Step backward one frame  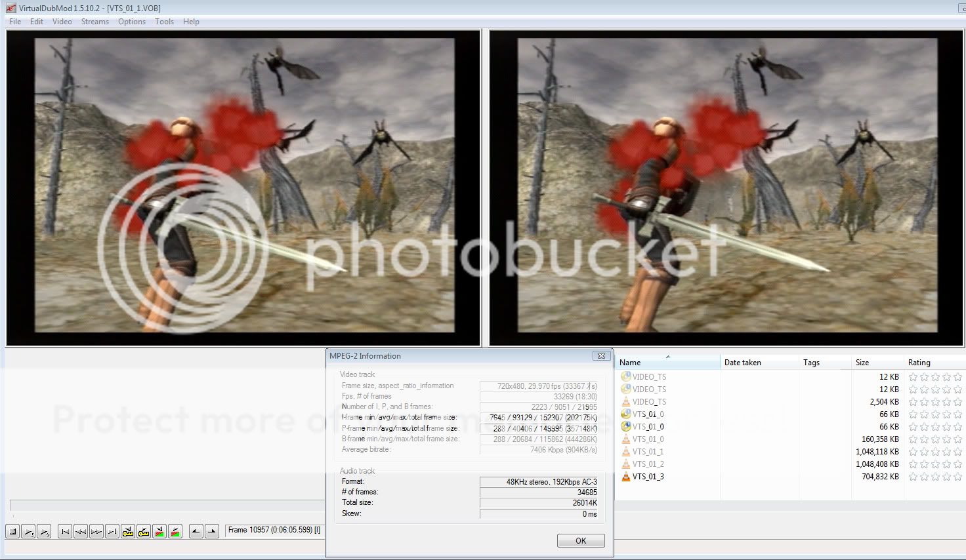click(81, 532)
